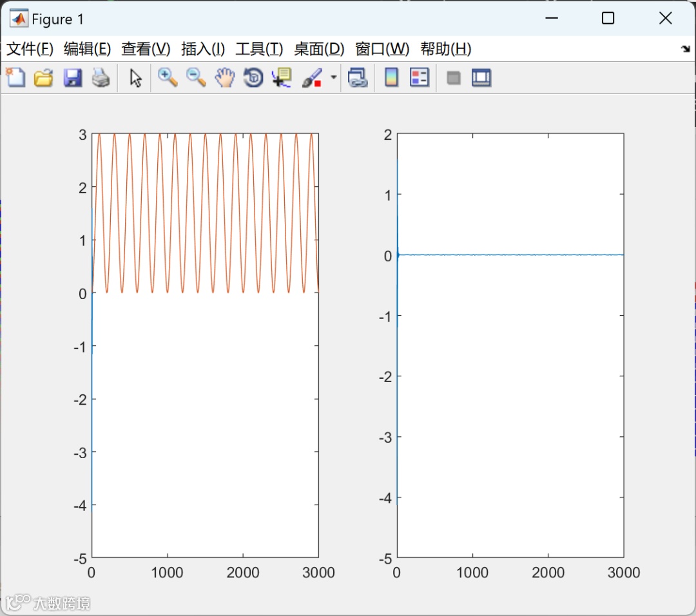Image resolution: width=696 pixels, height=616 pixels.
Task: Expand the Brush color dropdown arrow
Action: click(x=333, y=78)
